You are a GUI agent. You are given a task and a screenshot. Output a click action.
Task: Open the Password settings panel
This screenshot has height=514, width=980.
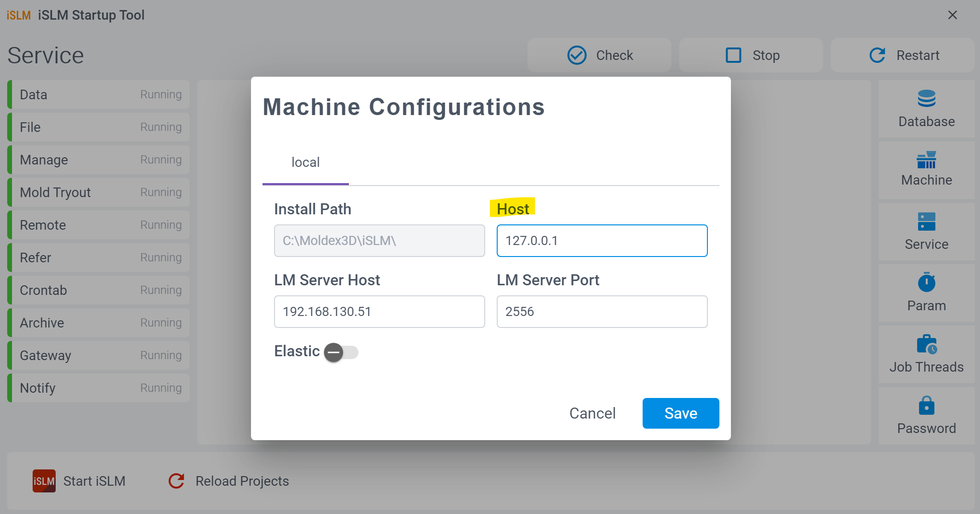point(926,415)
